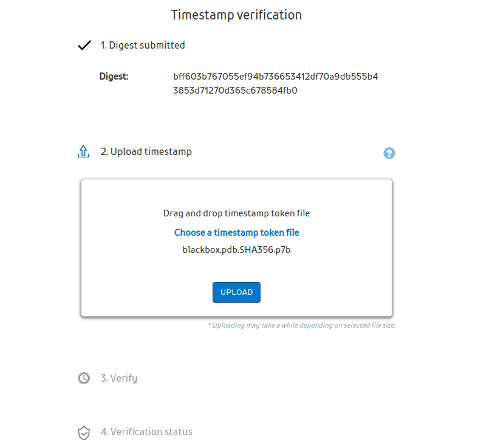Click the blue help question mark icon
Screen dimensions: 478x448
click(389, 153)
